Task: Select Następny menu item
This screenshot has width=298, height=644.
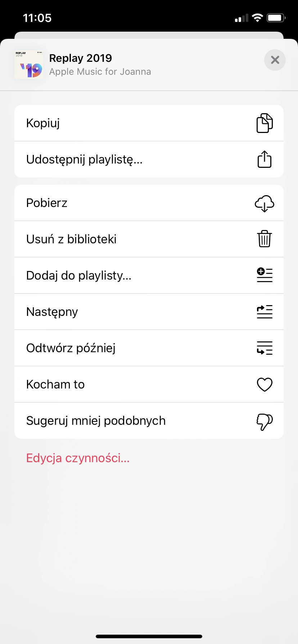Action: (149, 312)
